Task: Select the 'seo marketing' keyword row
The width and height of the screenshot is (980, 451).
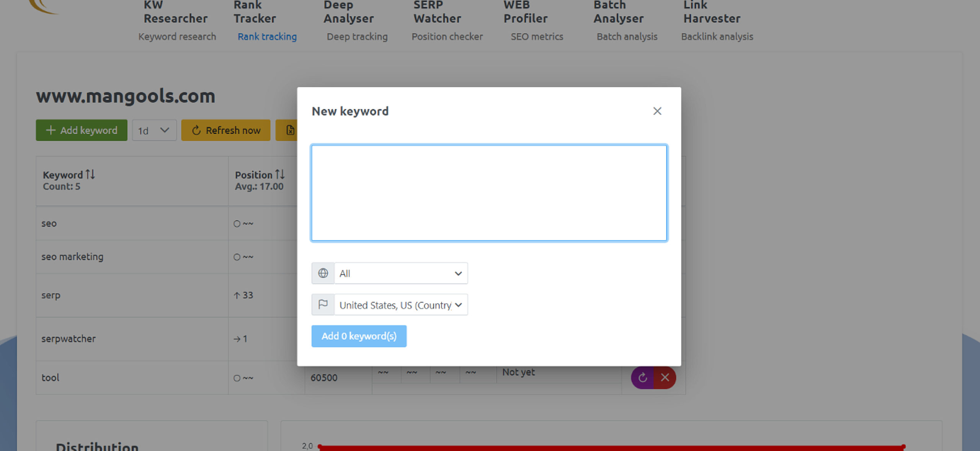Action: pos(132,257)
